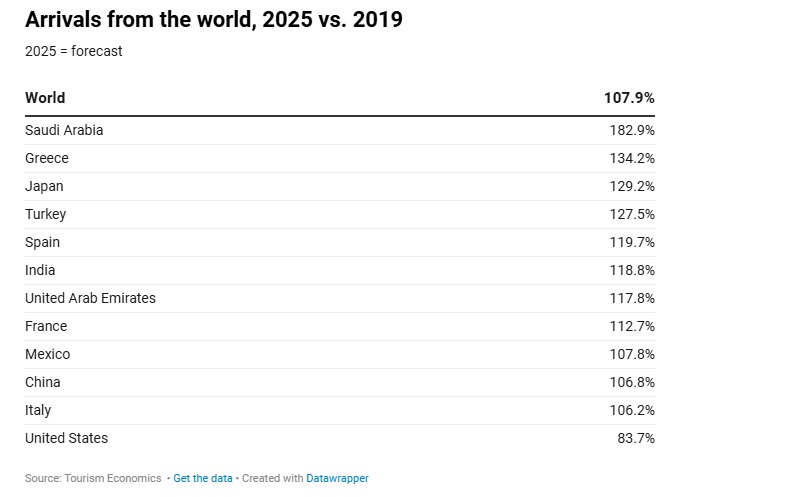
Task: Click the Japan row label
Action: click(44, 186)
